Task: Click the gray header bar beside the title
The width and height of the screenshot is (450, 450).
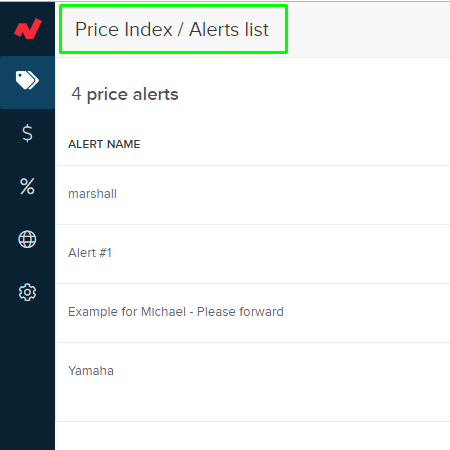Action: pyautogui.click(x=368, y=29)
